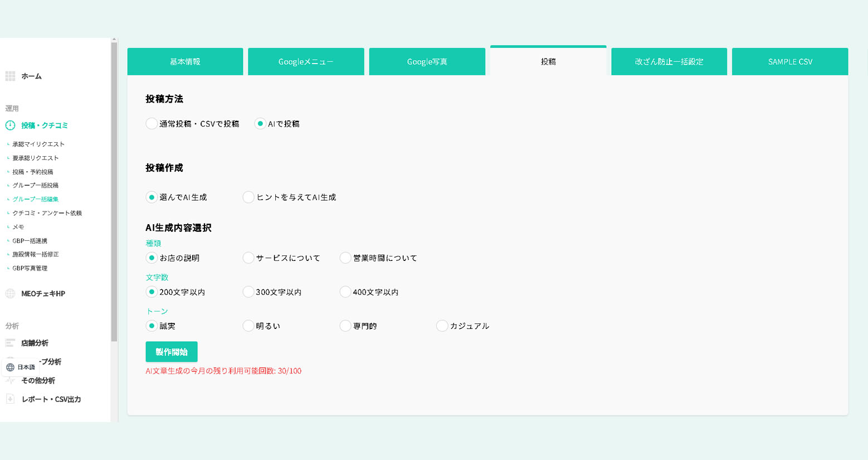Set character count to 400文字以内
The height and width of the screenshot is (460, 868).
pos(345,292)
